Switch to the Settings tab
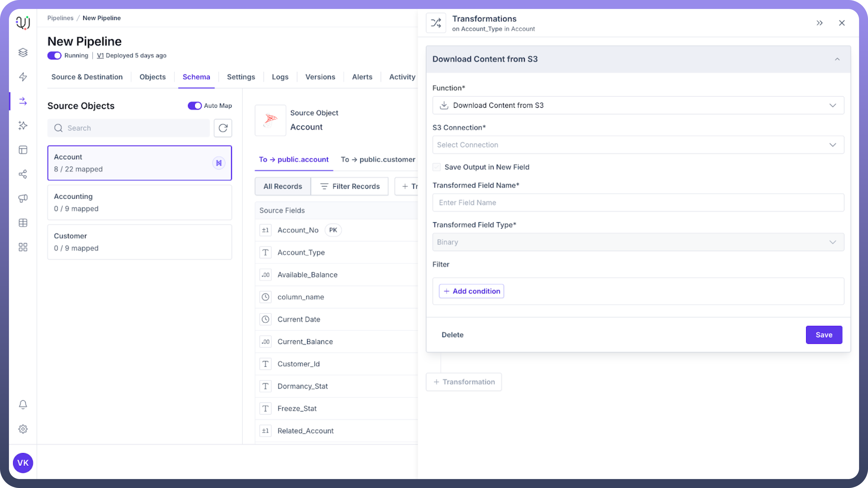 pyautogui.click(x=241, y=77)
